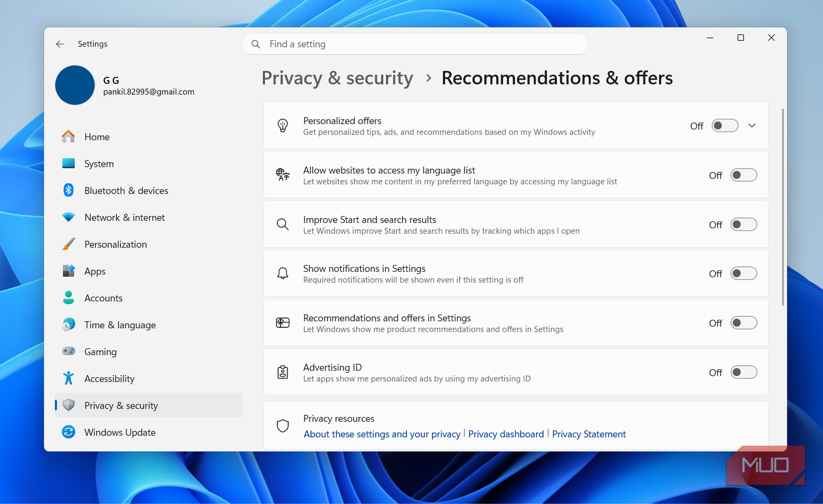Toggle the Advertising ID switch
This screenshot has height=504, width=823.
click(743, 372)
